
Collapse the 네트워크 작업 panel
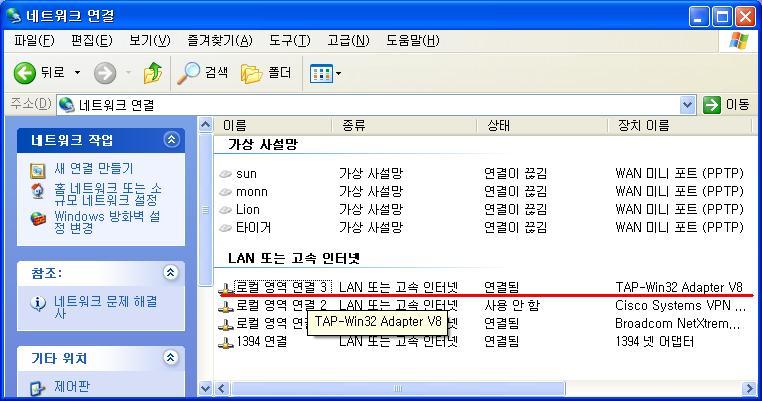tap(171, 140)
